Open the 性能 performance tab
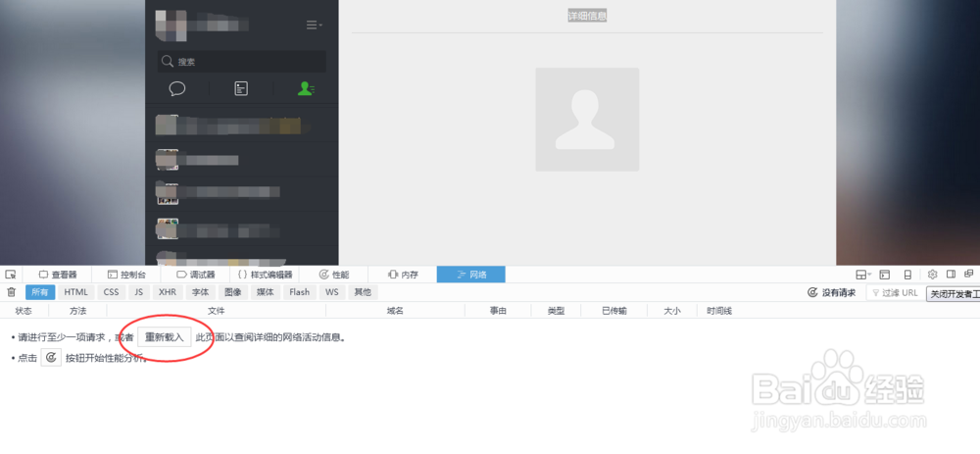This screenshot has height=454, width=980. point(334,275)
